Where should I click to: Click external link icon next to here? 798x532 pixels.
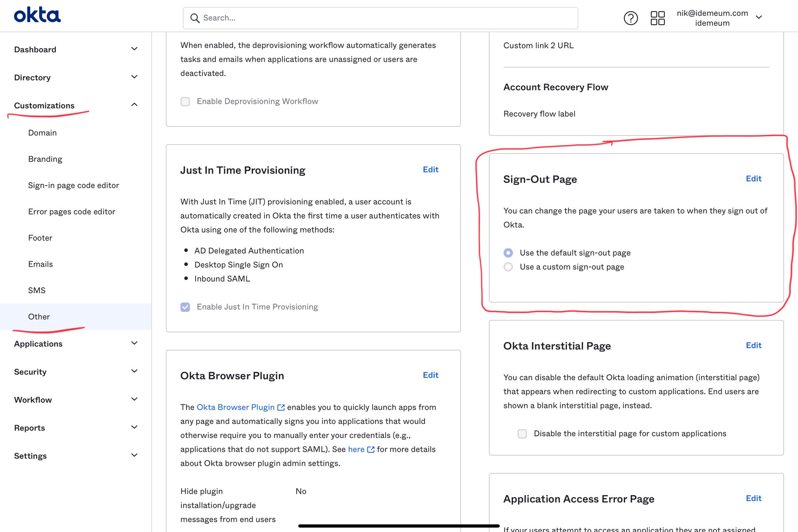click(x=371, y=449)
